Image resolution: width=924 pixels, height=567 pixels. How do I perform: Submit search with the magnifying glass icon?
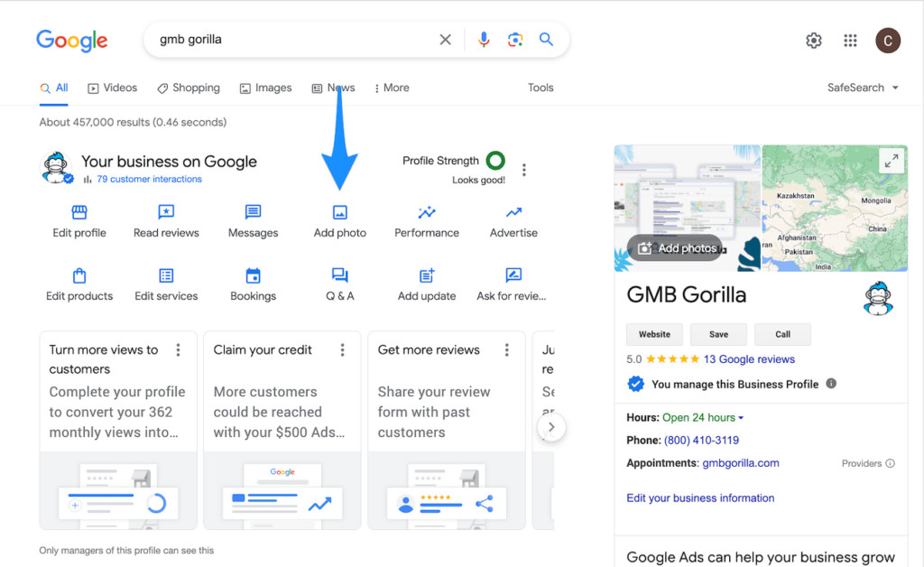(x=546, y=40)
